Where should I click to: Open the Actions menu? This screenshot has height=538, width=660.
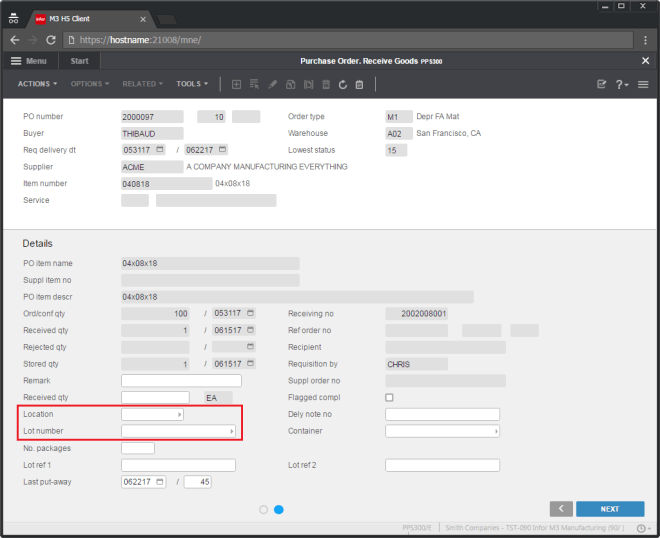click(37, 84)
